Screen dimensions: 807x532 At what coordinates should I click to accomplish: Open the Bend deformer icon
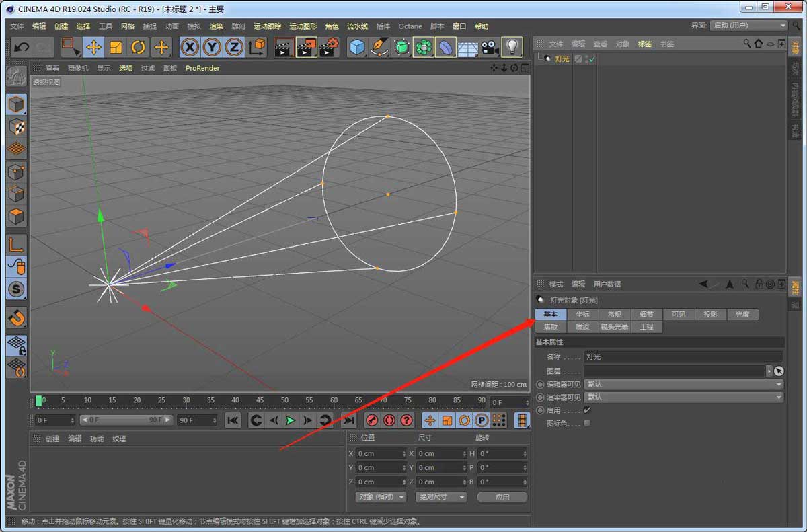point(446,47)
